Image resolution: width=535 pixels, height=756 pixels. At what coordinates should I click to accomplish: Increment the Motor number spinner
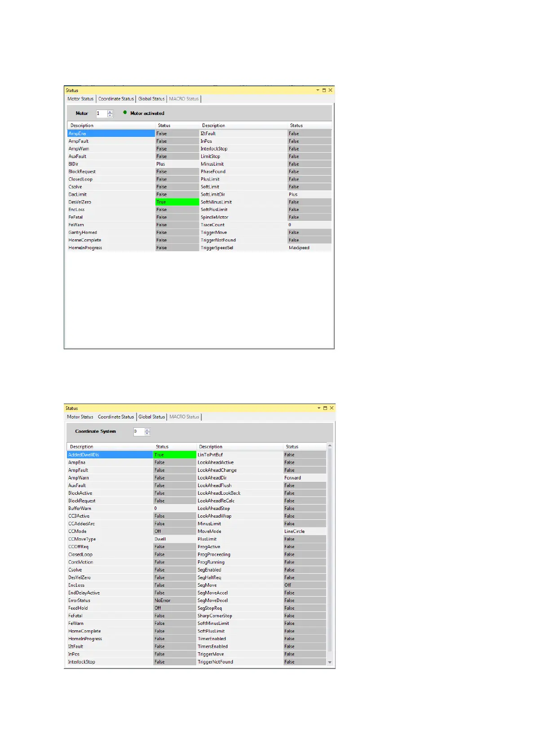pyautogui.click(x=110, y=112)
